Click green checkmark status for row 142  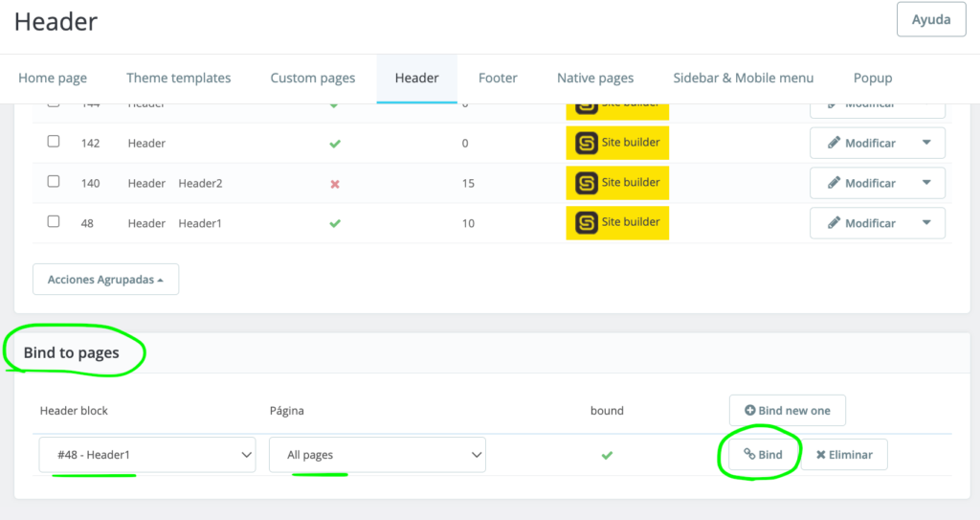pyautogui.click(x=335, y=144)
